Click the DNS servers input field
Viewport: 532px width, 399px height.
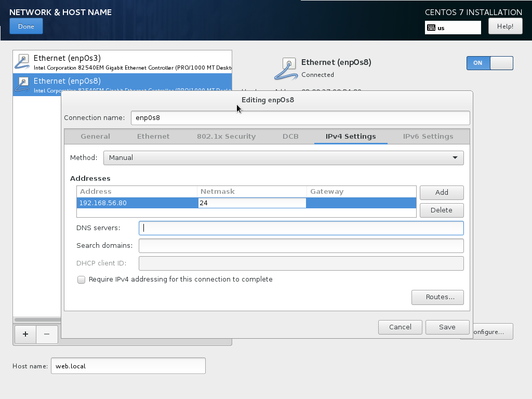click(x=301, y=228)
